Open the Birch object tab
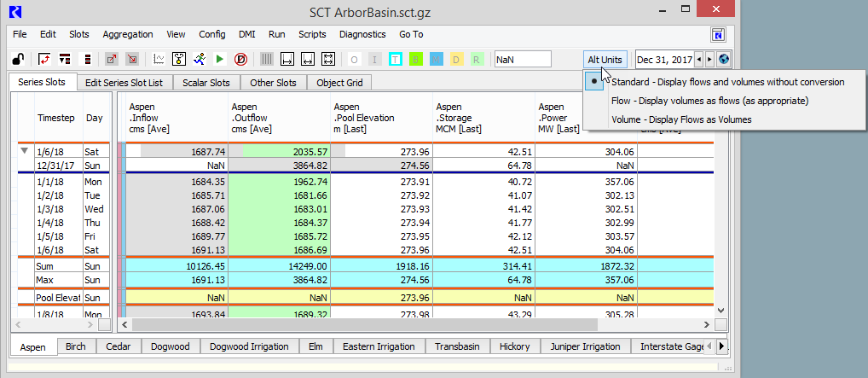The width and height of the screenshot is (868, 378). click(x=76, y=346)
